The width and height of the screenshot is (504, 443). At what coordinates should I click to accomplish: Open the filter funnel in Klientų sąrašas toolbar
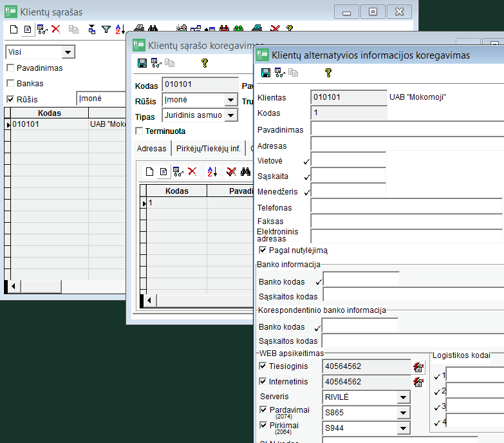[106, 29]
